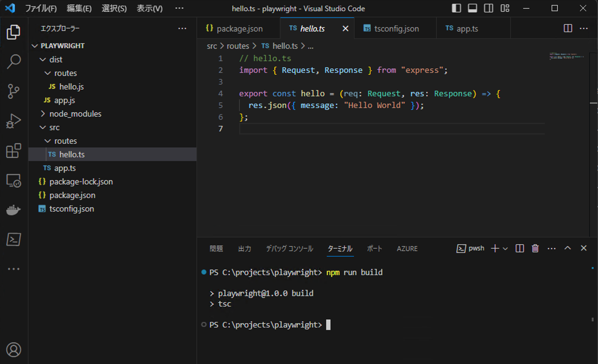Split the editor to the right

[568, 28]
